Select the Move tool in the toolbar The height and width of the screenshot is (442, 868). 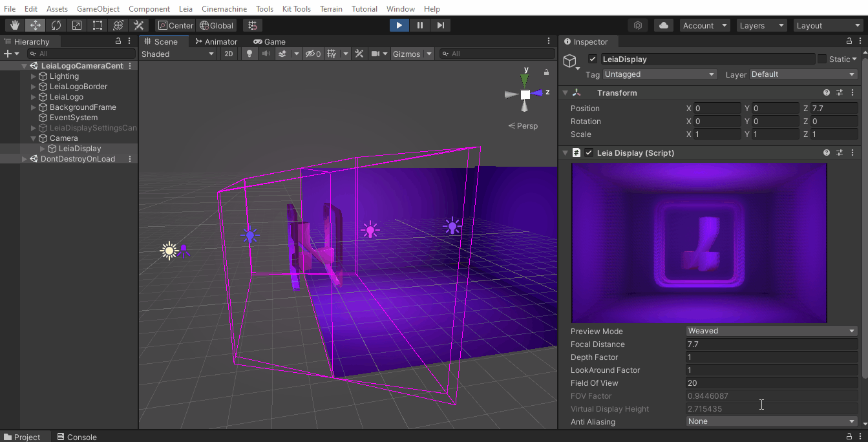click(36, 25)
